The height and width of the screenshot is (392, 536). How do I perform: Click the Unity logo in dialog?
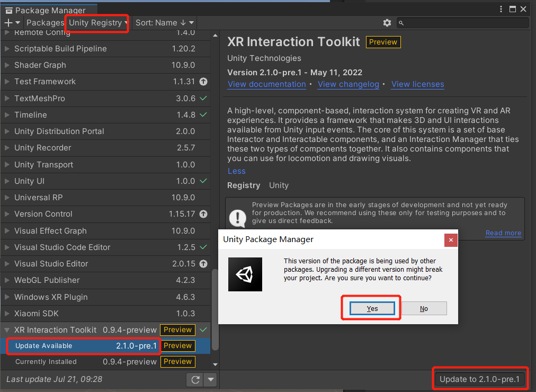[x=245, y=274]
